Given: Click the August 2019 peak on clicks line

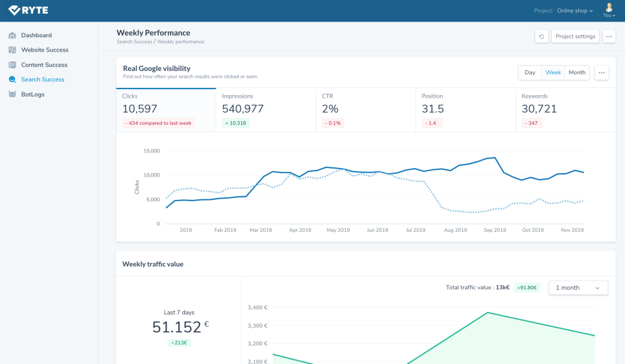Looking at the screenshot, I should click(496, 158).
